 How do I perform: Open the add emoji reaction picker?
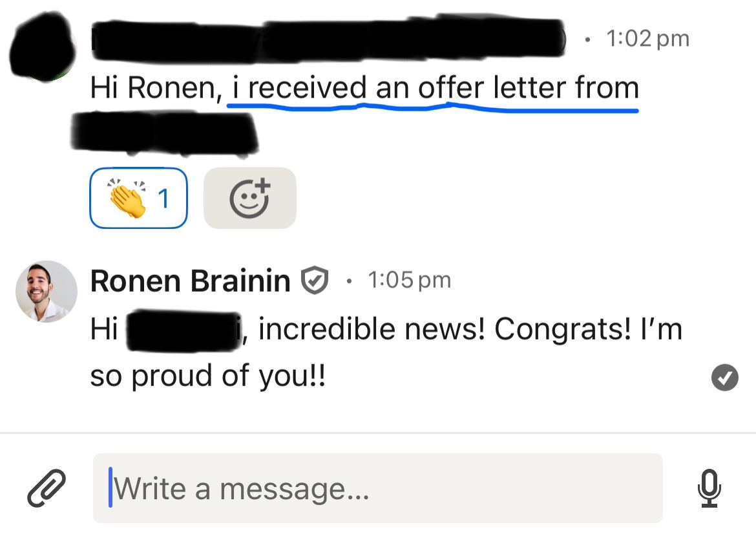pyautogui.click(x=249, y=199)
